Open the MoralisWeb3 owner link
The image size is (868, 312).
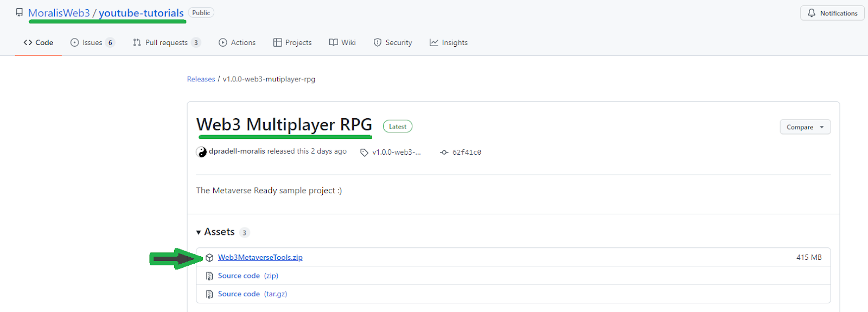click(59, 13)
